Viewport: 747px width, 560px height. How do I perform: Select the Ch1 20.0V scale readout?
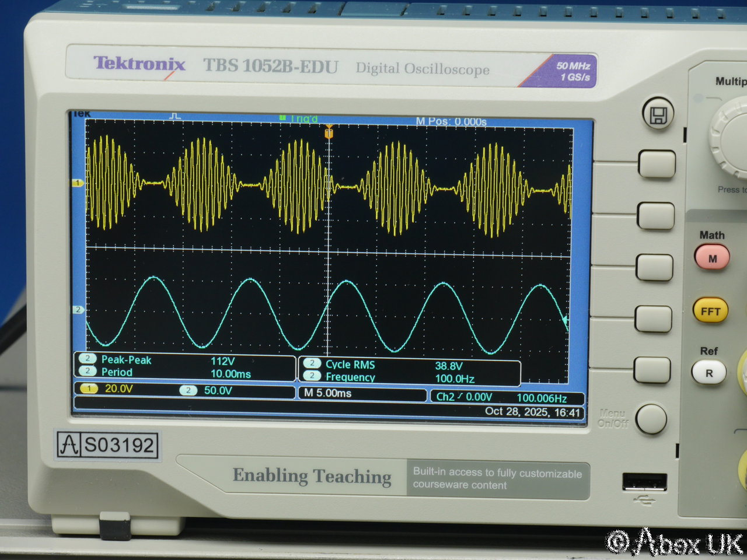point(110,389)
